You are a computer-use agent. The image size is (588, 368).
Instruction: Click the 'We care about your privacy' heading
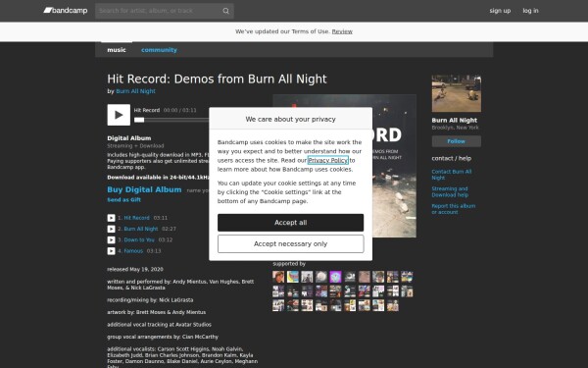pyautogui.click(x=291, y=119)
